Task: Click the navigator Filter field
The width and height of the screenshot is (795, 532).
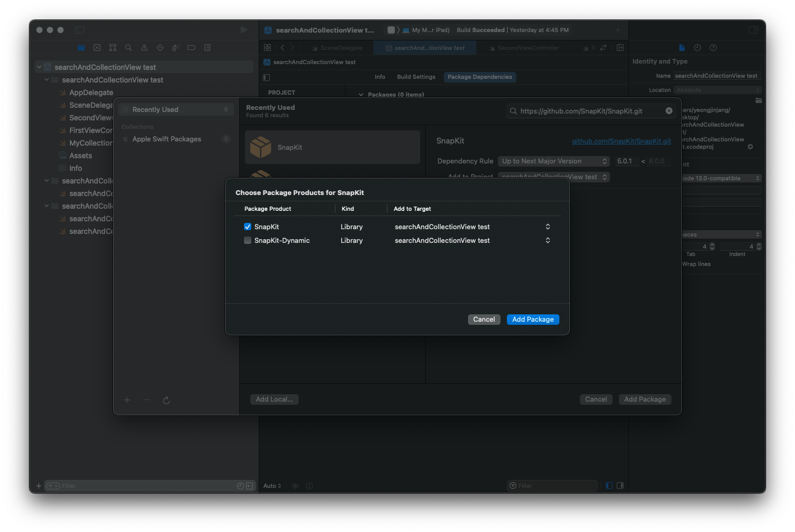Action: [149, 486]
